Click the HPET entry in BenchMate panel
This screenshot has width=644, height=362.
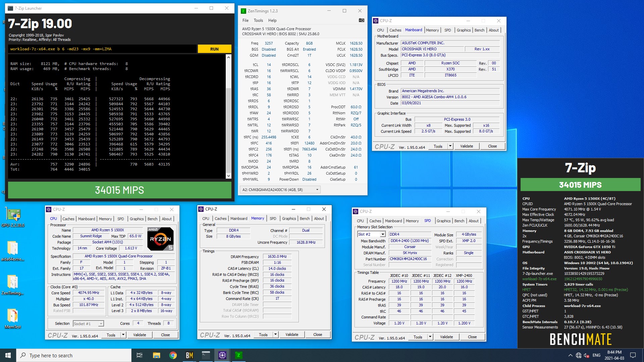pyautogui.click(x=527, y=290)
